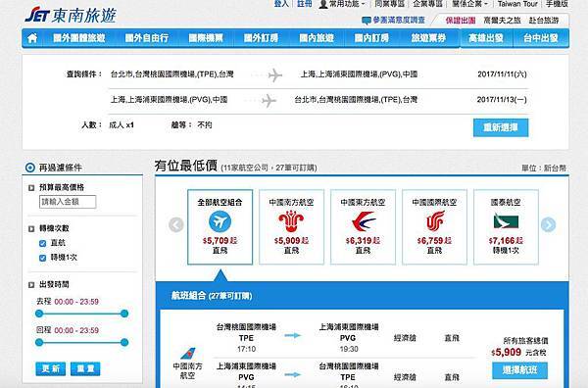Open the 赴台旅游 link

[x=544, y=21]
